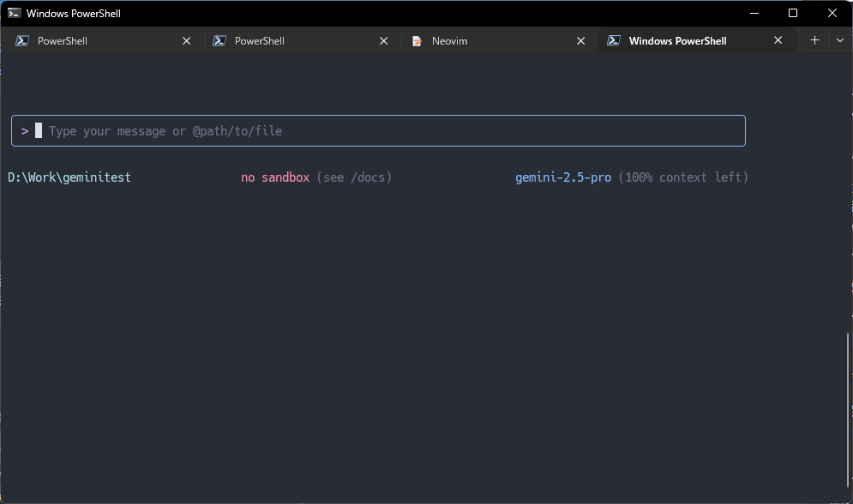This screenshot has width=853, height=504.
Task: Click the PowerShell icon on the first tab
Action: [x=22, y=41]
